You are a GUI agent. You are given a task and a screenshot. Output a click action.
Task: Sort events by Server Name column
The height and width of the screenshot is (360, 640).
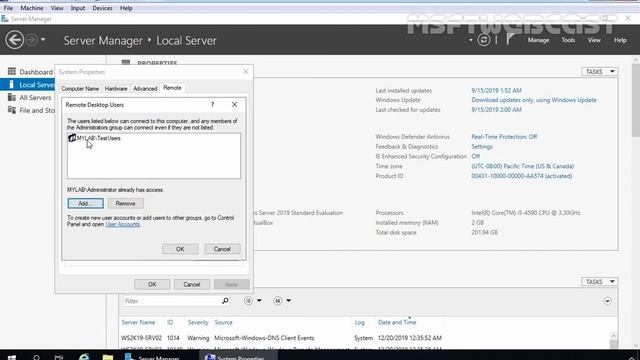[x=138, y=322]
